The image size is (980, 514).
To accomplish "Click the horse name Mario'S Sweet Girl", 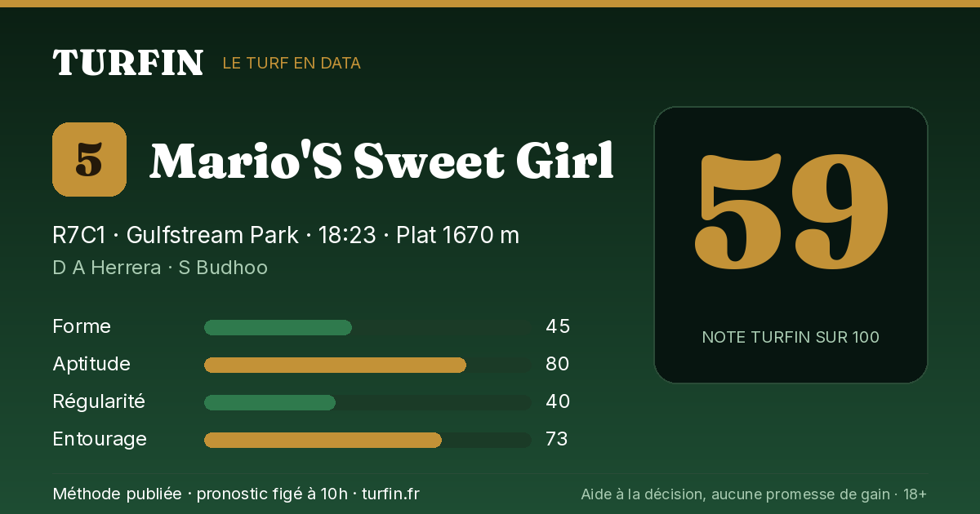I will [x=381, y=161].
